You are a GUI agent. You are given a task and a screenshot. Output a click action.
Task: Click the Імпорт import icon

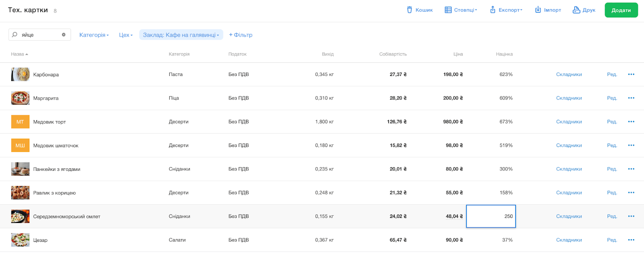coord(538,10)
